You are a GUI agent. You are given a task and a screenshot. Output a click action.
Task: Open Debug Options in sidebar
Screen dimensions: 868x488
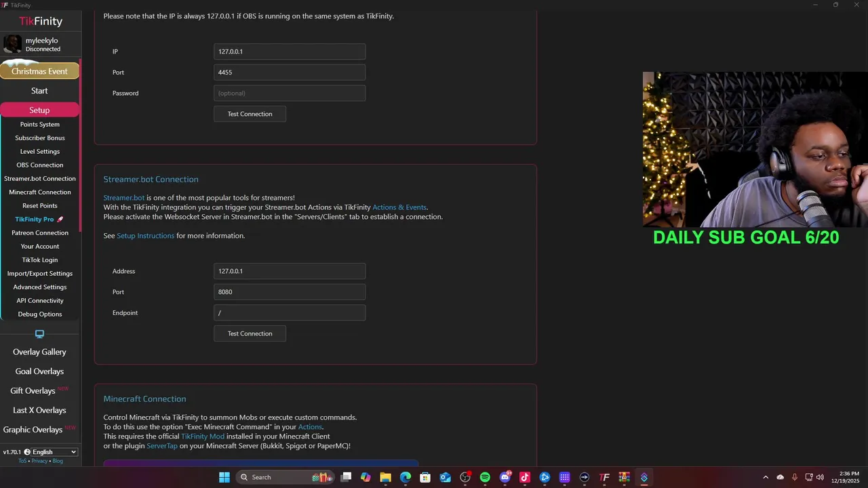40,314
